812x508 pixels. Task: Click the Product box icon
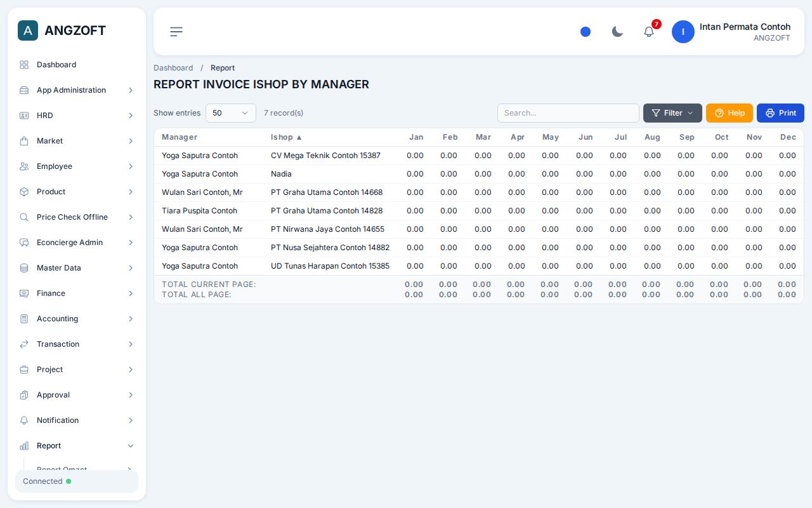(x=24, y=192)
